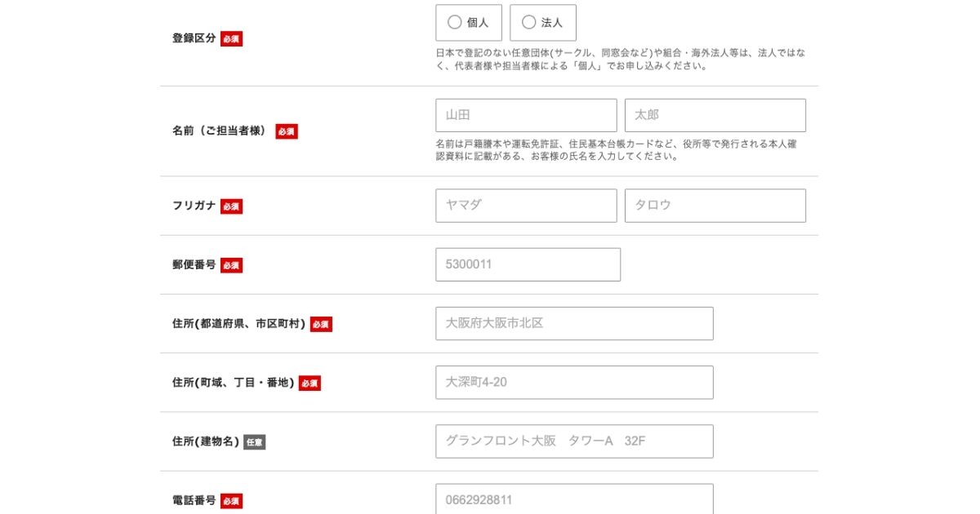Click the furigana field showing タロウ

715,206
